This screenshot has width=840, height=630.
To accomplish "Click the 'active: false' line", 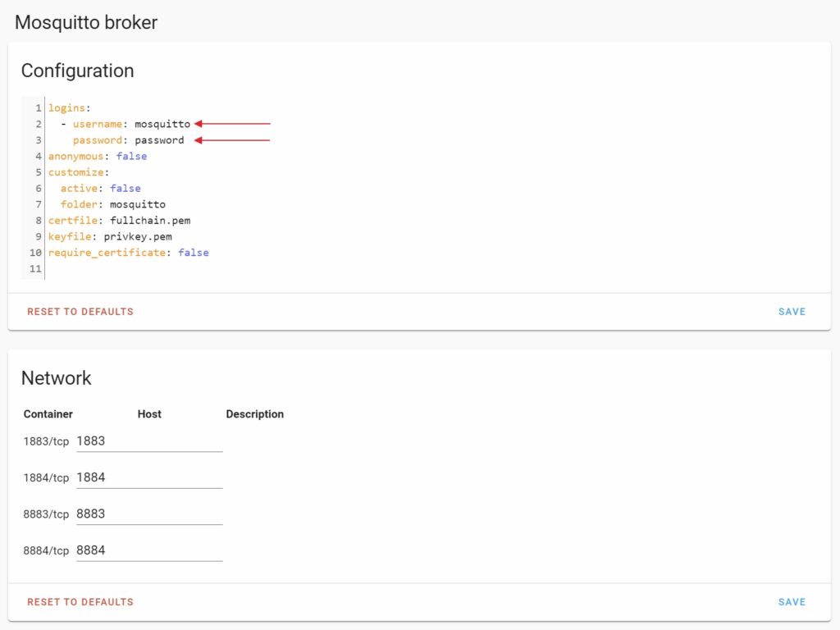I will (100, 188).
